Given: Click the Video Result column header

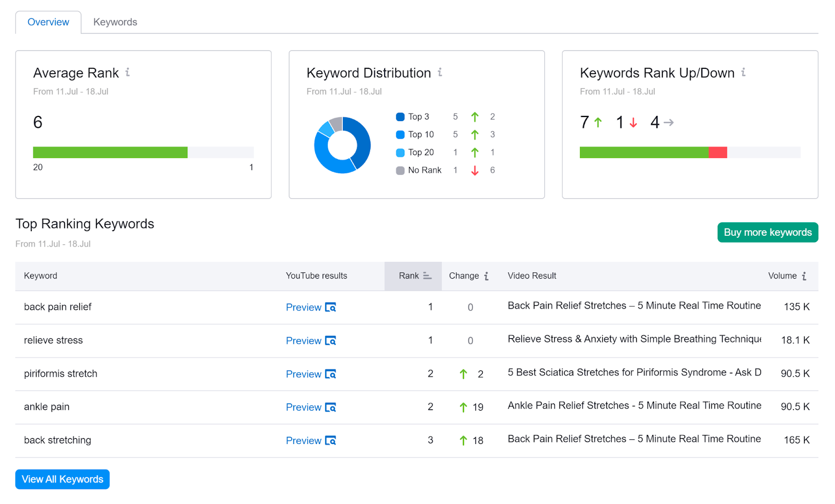Looking at the screenshot, I should coord(532,275).
